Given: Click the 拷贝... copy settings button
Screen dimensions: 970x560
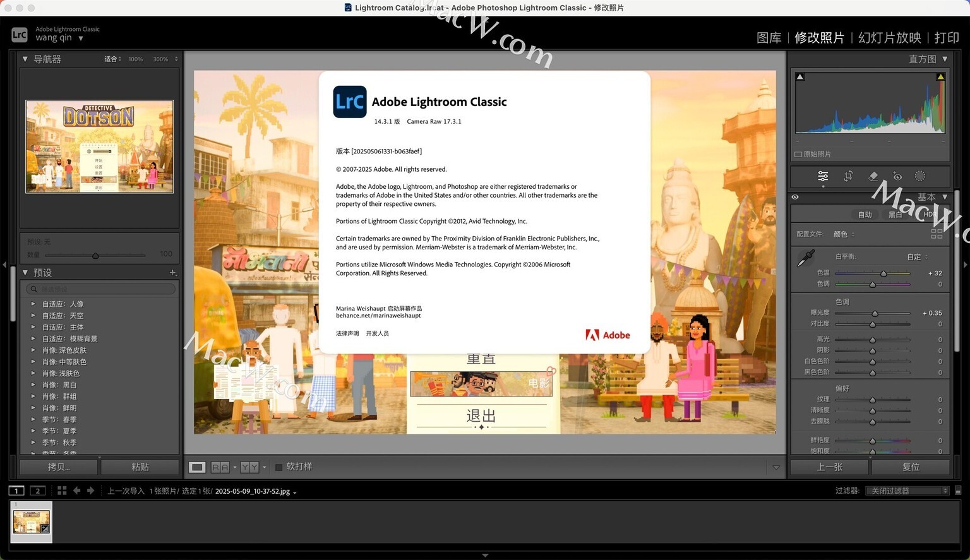Looking at the screenshot, I should (x=59, y=467).
